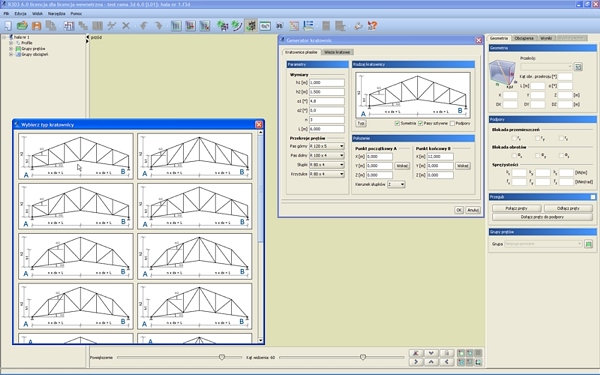The image size is (600, 375).
Task: Check middle Blokada przemieszczeń checkbox
Action: click(538, 138)
